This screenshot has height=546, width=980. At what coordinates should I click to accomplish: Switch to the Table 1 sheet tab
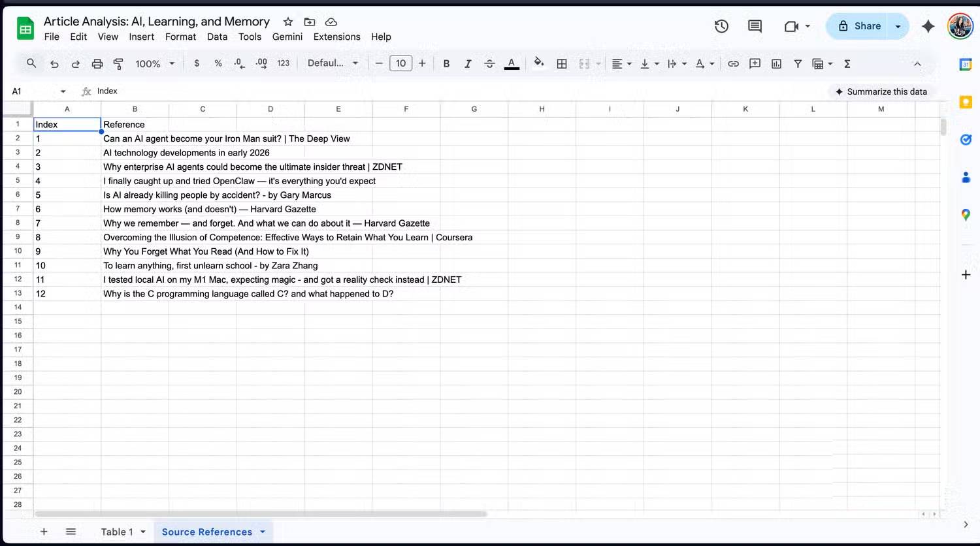[x=118, y=532]
